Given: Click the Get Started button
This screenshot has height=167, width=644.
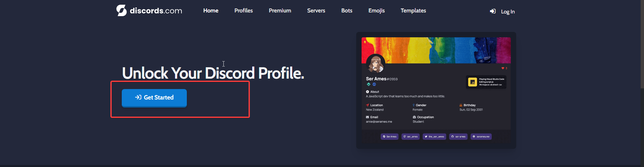Looking at the screenshot, I should tap(154, 98).
